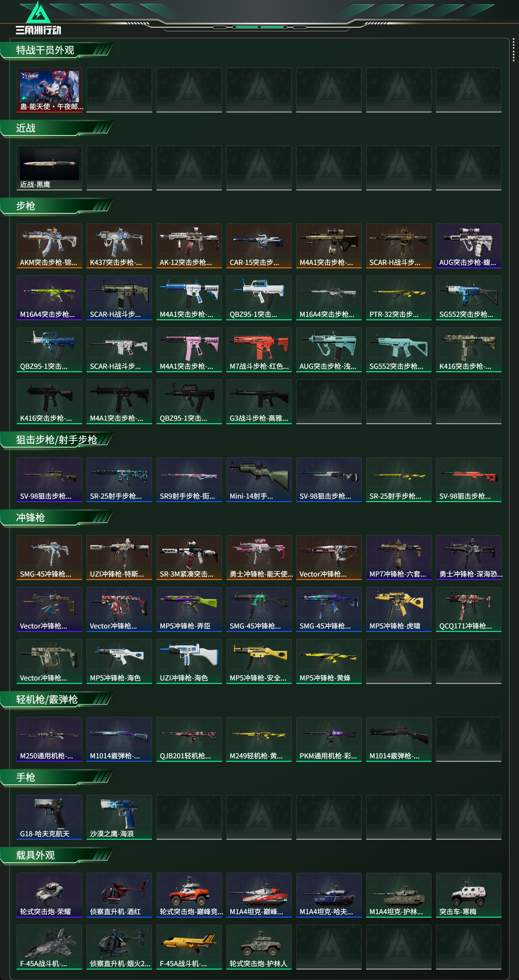Select the G18-哈夫克航天 pistol skin

(x=49, y=817)
